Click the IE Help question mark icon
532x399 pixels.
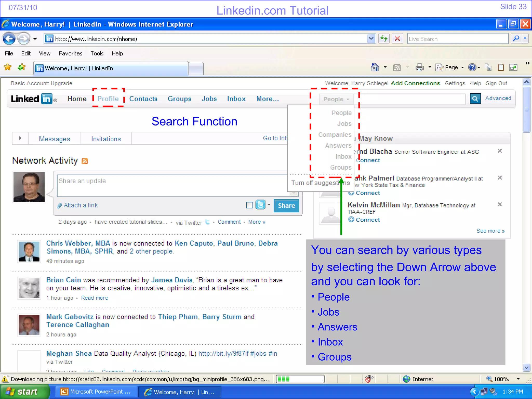tap(472, 68)
